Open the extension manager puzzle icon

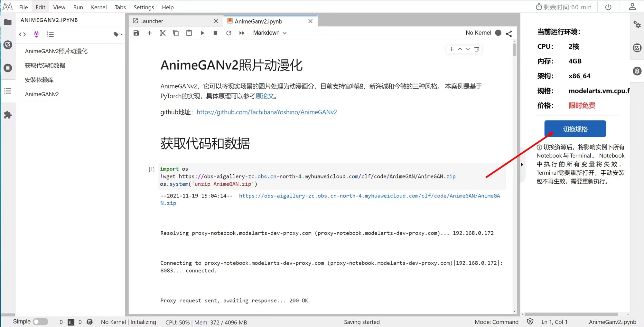(x=8, y=115)
